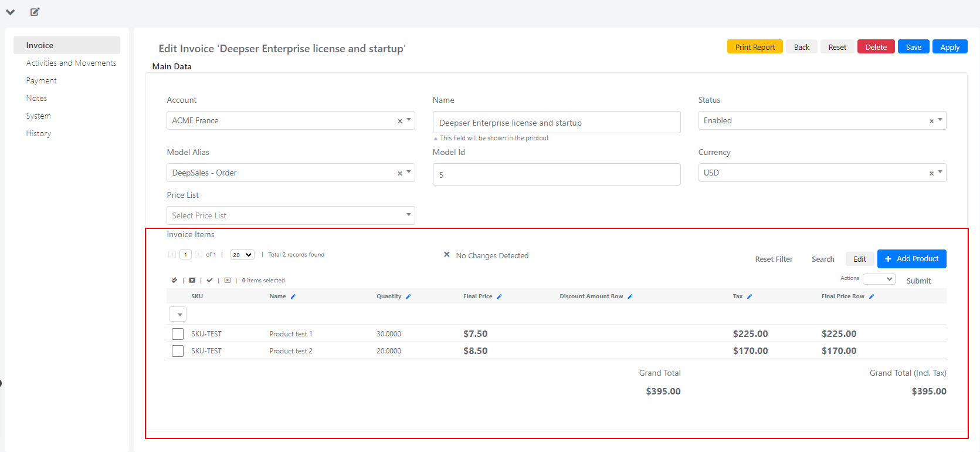980x452 pixels.
Task: Clear the USD currency selection
Action: click(931, 173)
